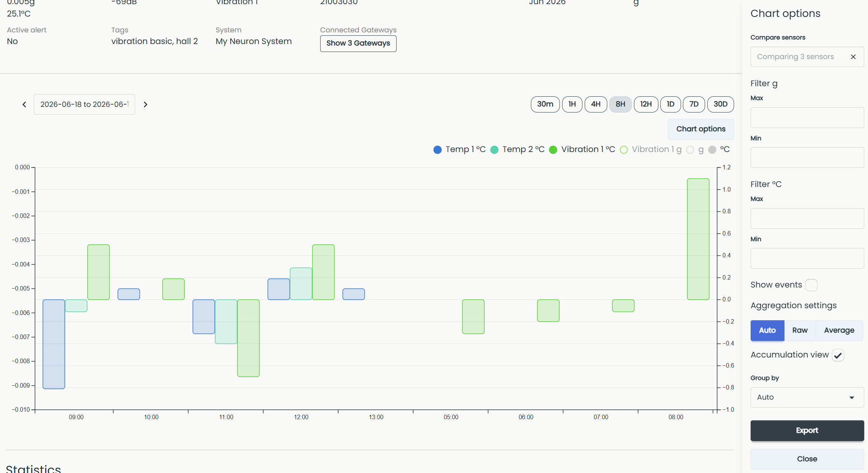Enable the Show events checkbox
The width and height of the screenshot is (868, 473).
click(811, 285)
